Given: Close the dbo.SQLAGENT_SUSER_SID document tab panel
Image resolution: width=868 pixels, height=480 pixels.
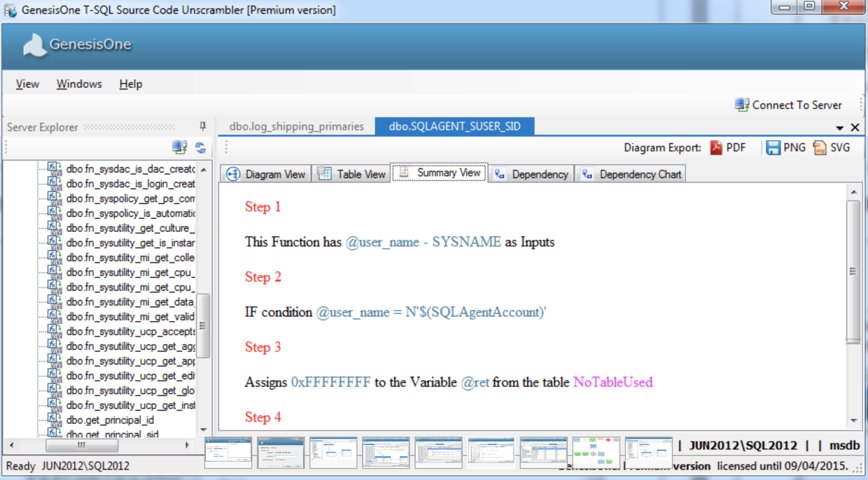Looking at the screenshot, I should [855, 127].
